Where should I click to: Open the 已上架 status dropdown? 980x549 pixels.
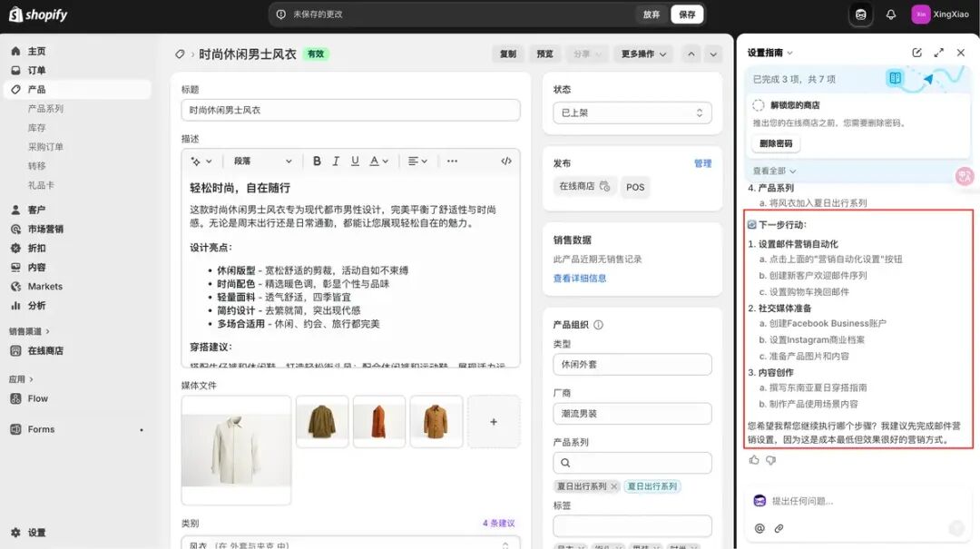pos(632,113)
